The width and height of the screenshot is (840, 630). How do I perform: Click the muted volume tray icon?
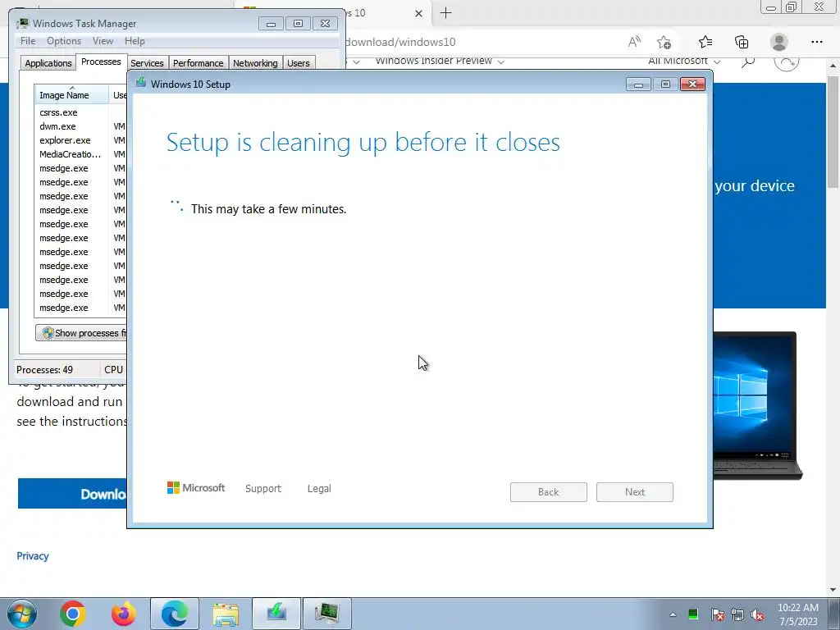tap(757, 614)
